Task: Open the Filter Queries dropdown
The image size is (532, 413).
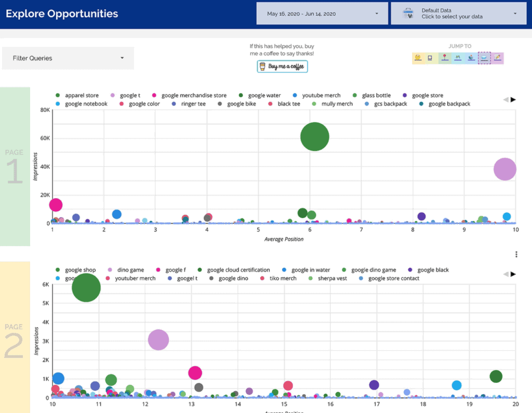Action: [x=68, y=58]
